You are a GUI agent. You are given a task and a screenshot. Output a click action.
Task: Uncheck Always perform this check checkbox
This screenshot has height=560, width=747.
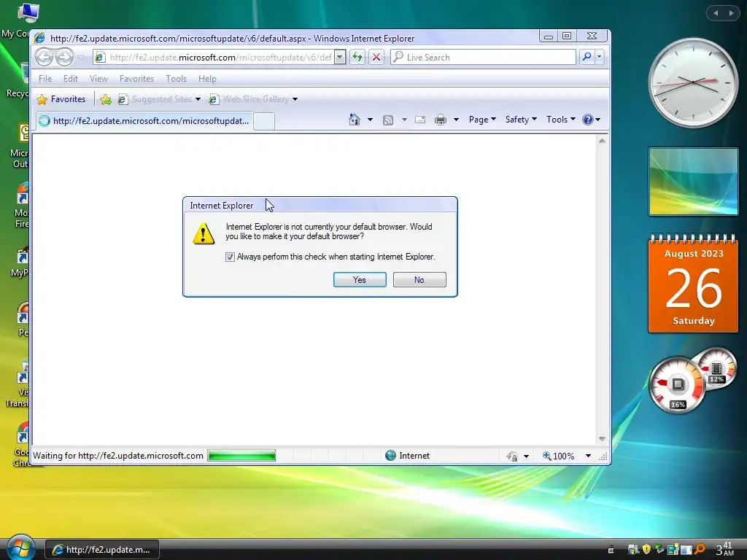pyautogui.click(x=230, y=257)
